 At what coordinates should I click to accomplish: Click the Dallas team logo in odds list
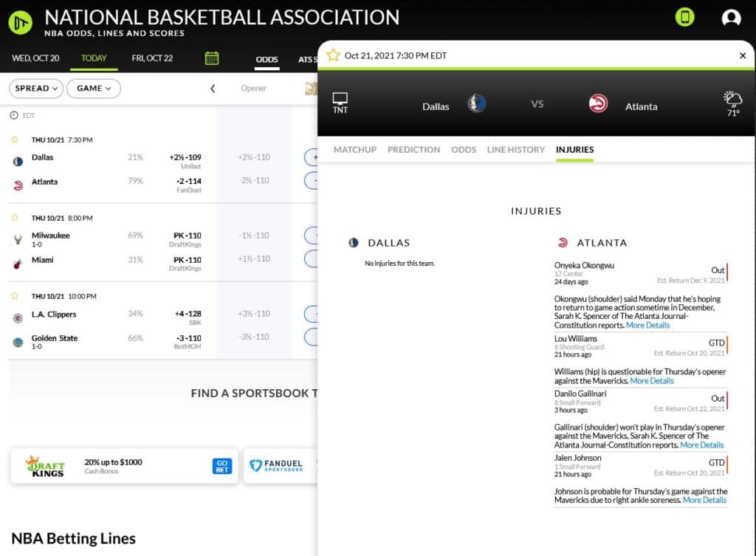coord(18,161)
